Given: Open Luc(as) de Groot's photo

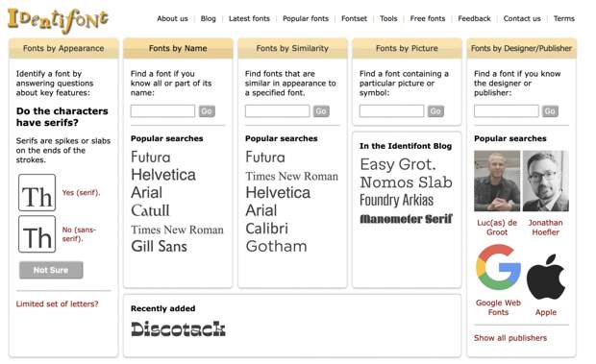Looking at the screenshot, I should (497, 181).
